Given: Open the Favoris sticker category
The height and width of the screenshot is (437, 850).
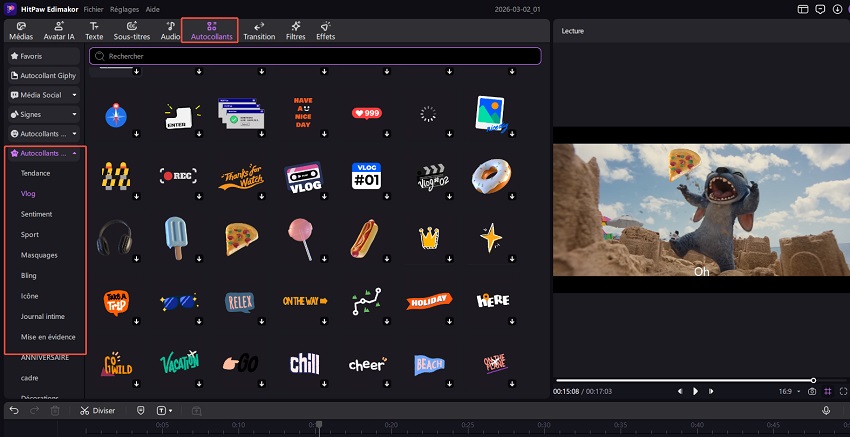Looking at the screenshot, I should (43, 56).
